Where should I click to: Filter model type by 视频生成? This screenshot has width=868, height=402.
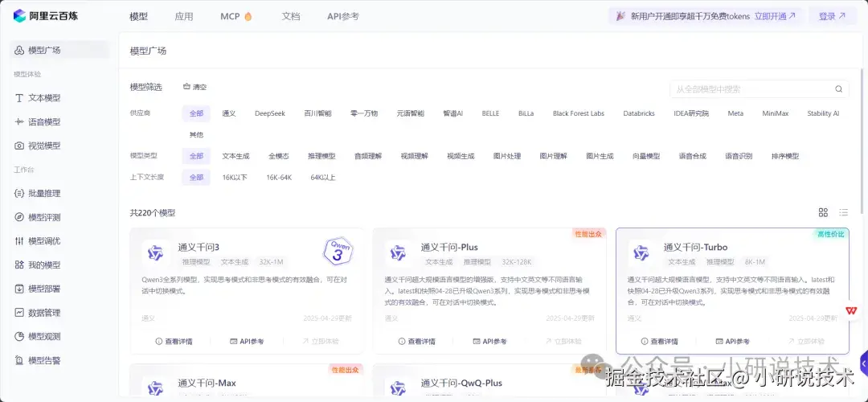tap(461, 156)
